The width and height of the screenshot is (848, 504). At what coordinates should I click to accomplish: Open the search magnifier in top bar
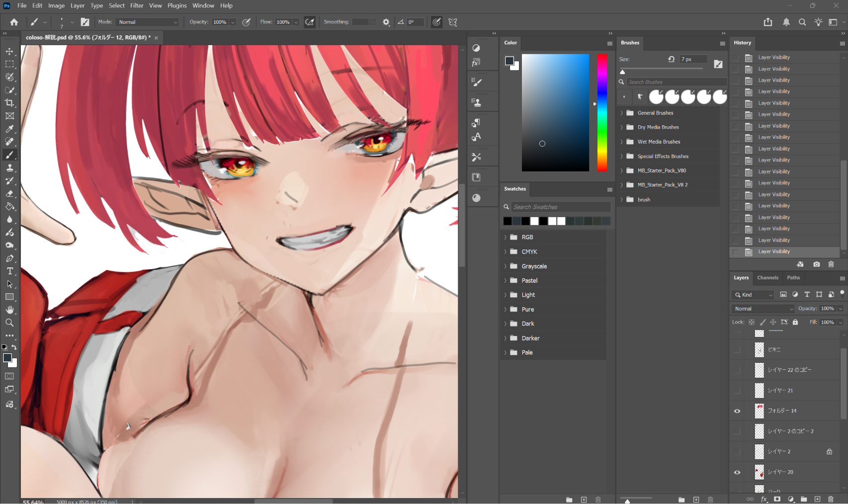[802, 22]
